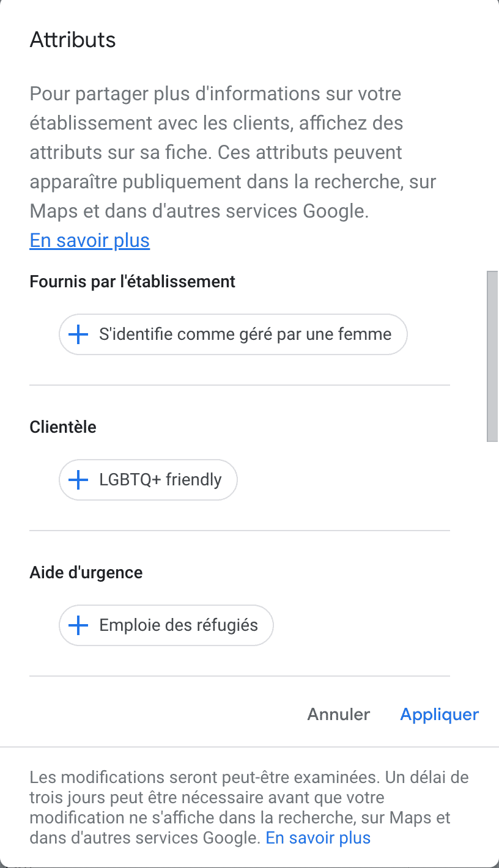
Task: Click the attributes description paragraph
Action: tap(232, 153)
